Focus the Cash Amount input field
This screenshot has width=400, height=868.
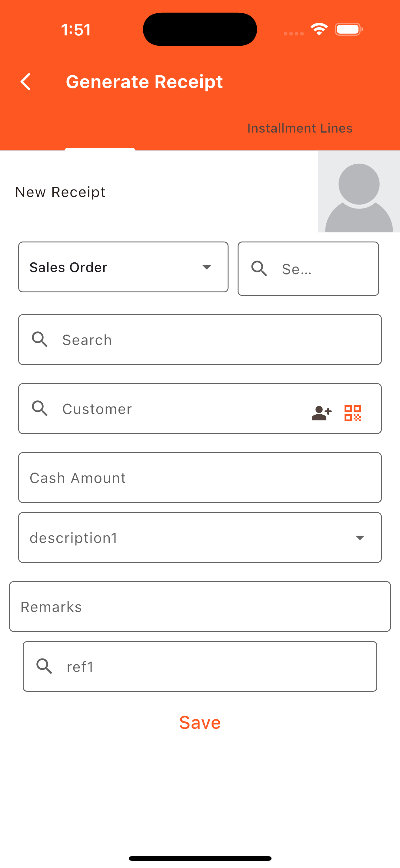(200, 478)
